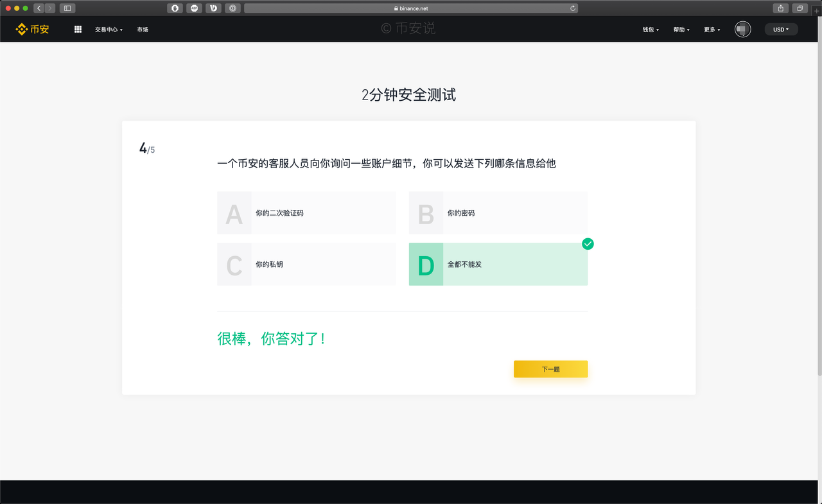Click the show tab overview icon
The image size is (822, 504).
coord(800,8)
